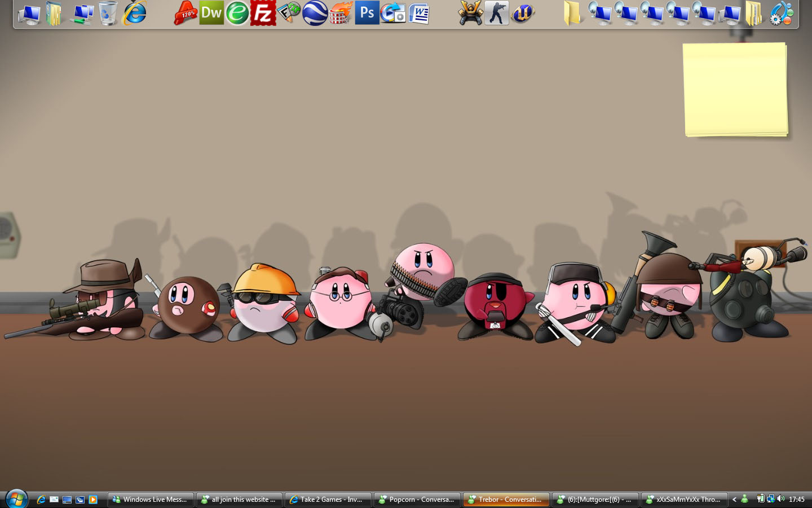
Task: Switch to xXxSaMmYxXx conversation taskbar button
Action: pos(684,500)
